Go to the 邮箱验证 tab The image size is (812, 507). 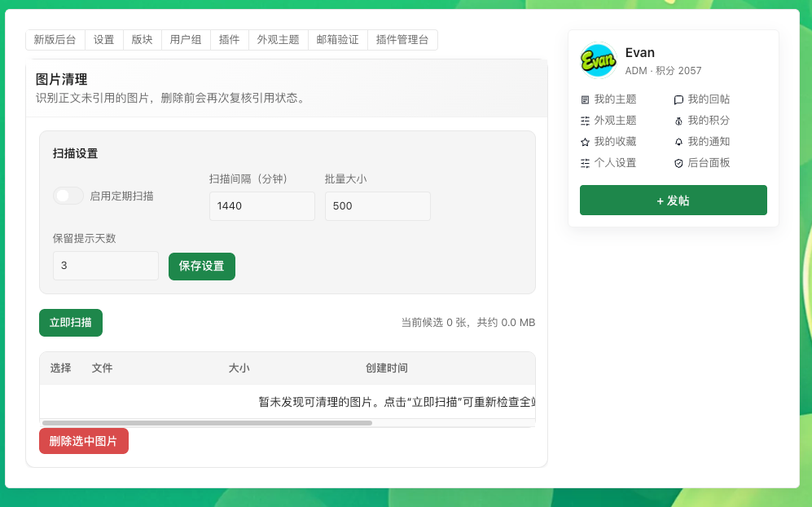point(338,40)
